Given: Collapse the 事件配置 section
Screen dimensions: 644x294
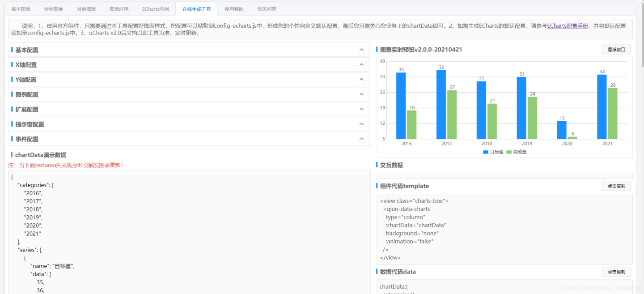Looking at the screenshot, I should (361, 139).
